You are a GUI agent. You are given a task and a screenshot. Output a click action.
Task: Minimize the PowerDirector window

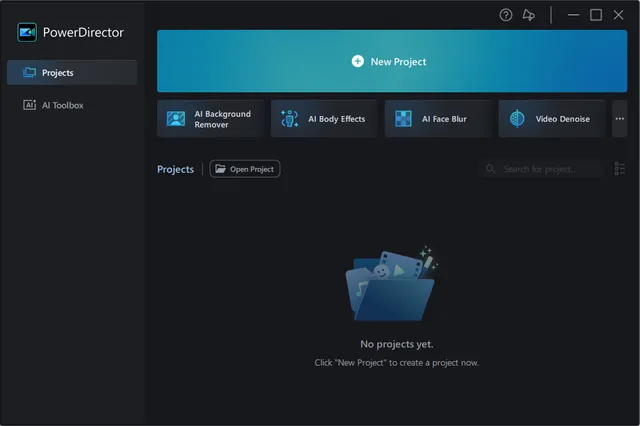(x=573, y=15)
